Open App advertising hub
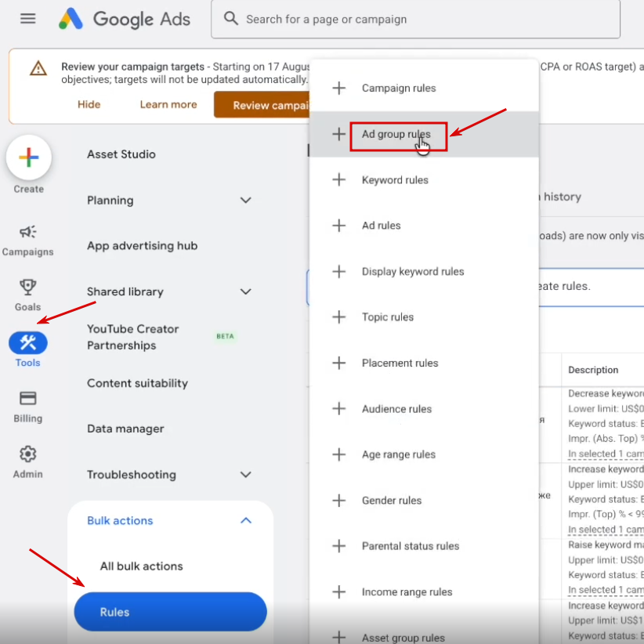 [142, 245]
